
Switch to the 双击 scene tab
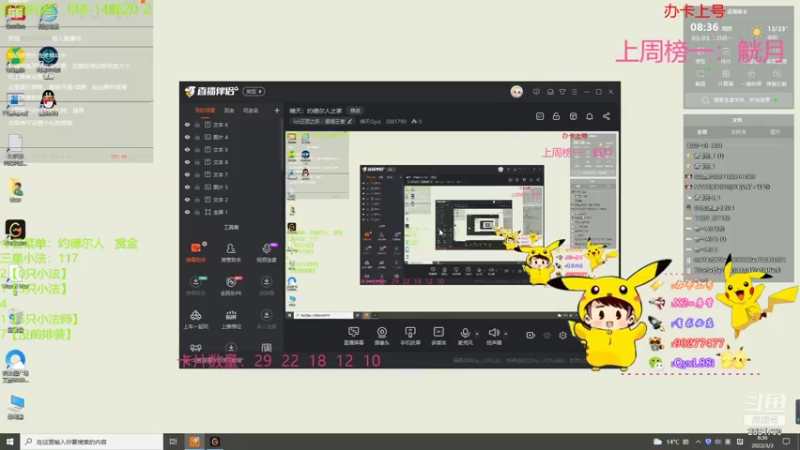[229, 110]
